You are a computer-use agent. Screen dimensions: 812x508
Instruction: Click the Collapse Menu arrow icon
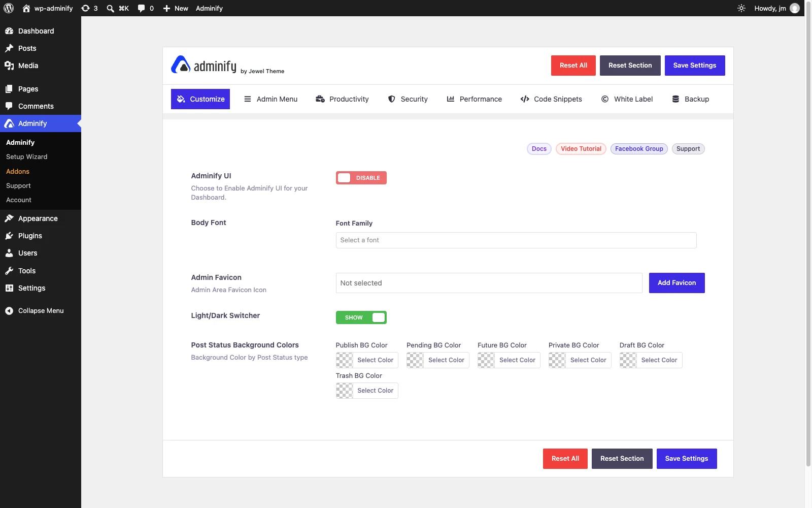(9, 311)
